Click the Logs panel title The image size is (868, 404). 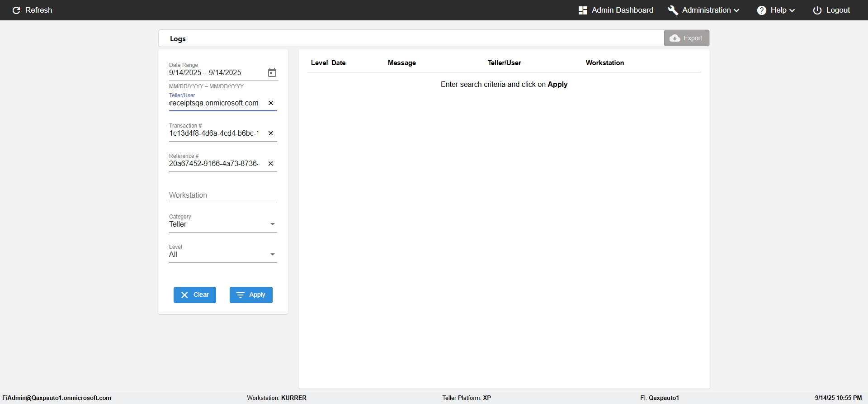click(178, 39)
